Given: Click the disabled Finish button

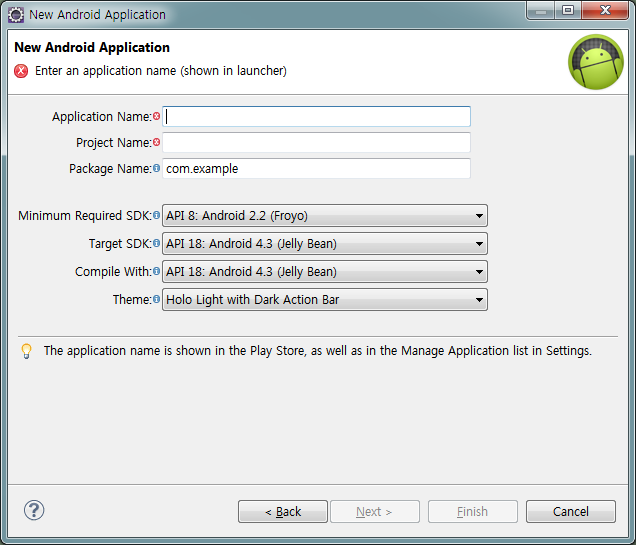Looking at the screenshot, I should pyautogui.click(x=473, y=511).
